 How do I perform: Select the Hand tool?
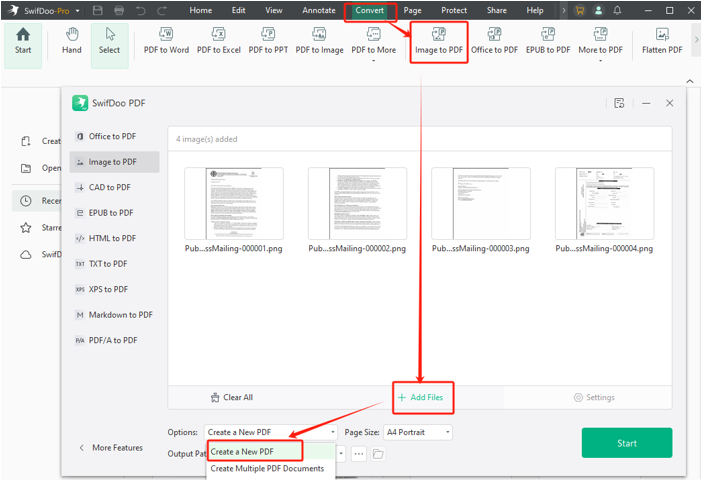click(x=72, y=41)
